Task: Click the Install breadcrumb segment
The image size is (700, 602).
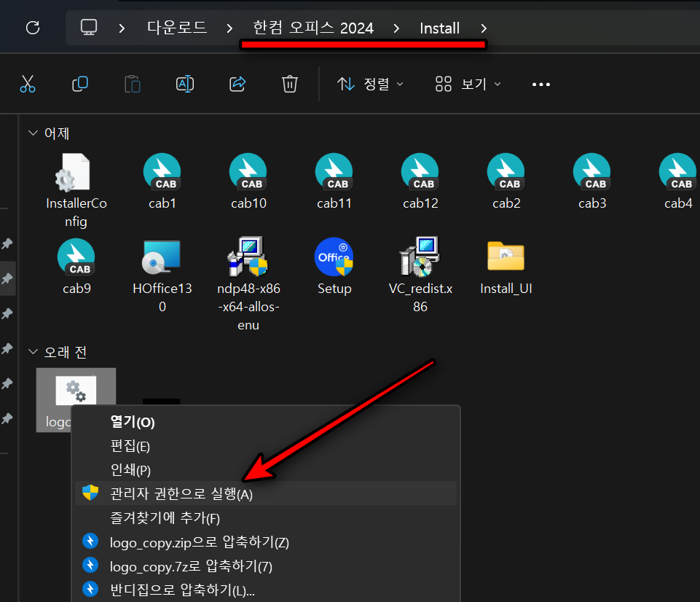Action: coord(439,28)
